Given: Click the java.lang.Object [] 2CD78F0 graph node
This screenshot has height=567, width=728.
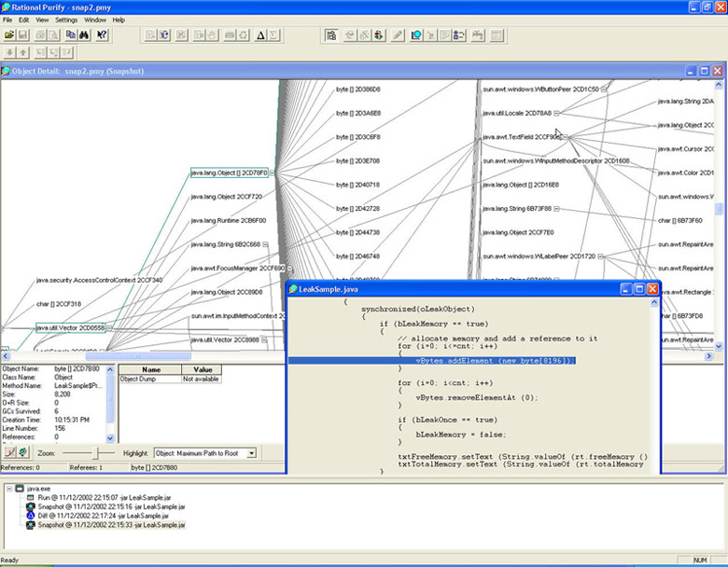Looking at the screenshot, I should click(x=229, y=173).
